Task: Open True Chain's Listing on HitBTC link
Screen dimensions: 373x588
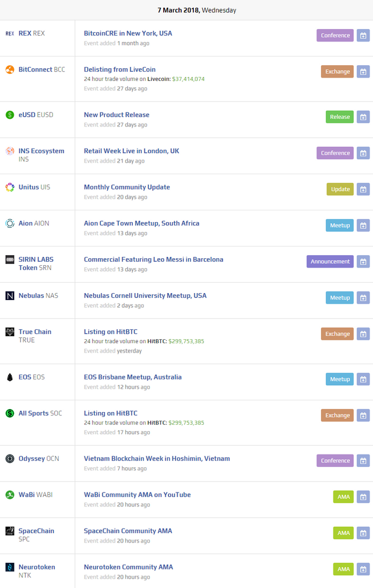Action: coord(111,332)
